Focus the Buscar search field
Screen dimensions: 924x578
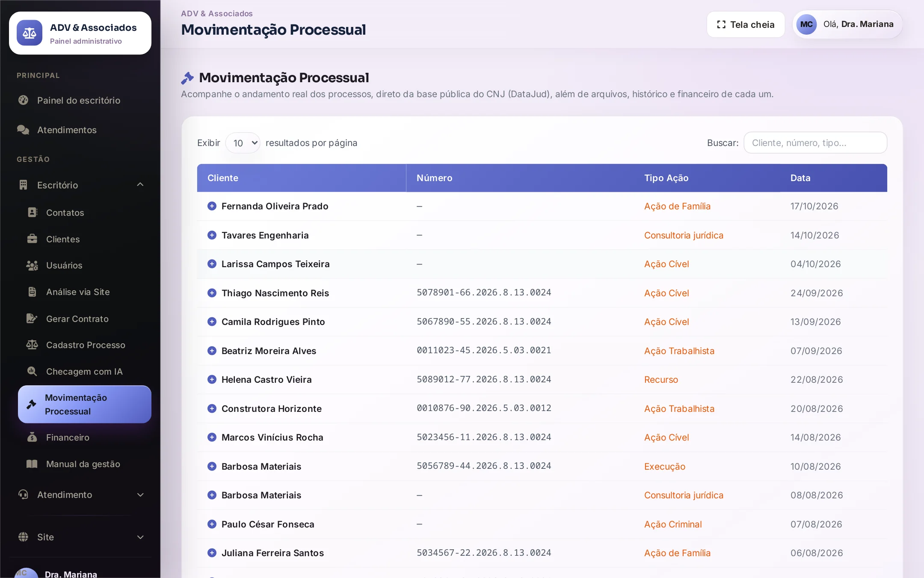815,143
